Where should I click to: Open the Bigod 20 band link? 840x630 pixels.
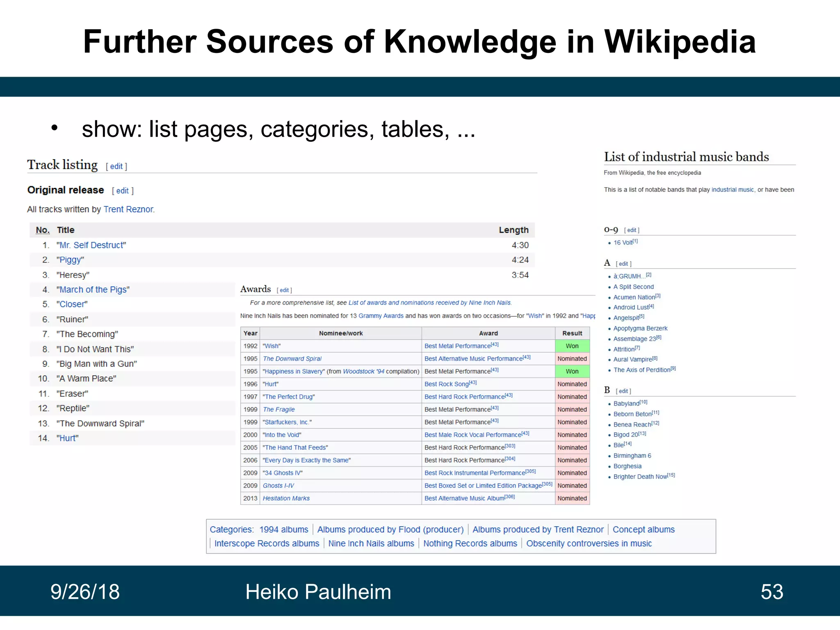point(626,435)
